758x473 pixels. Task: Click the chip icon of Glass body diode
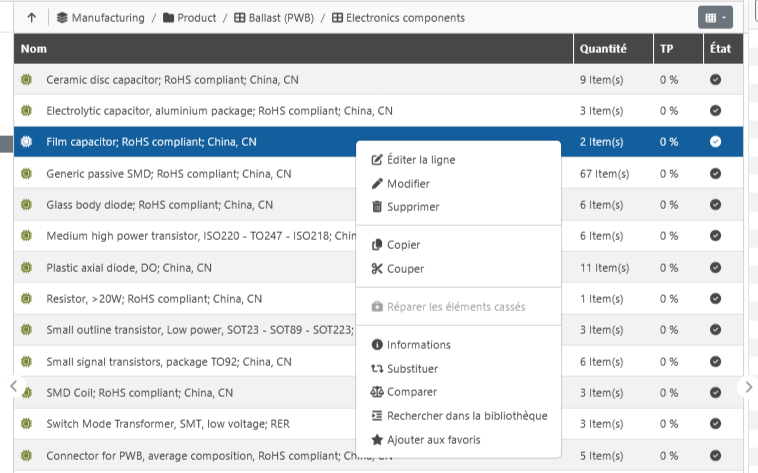pyautogui.click(x=27, y=205)
